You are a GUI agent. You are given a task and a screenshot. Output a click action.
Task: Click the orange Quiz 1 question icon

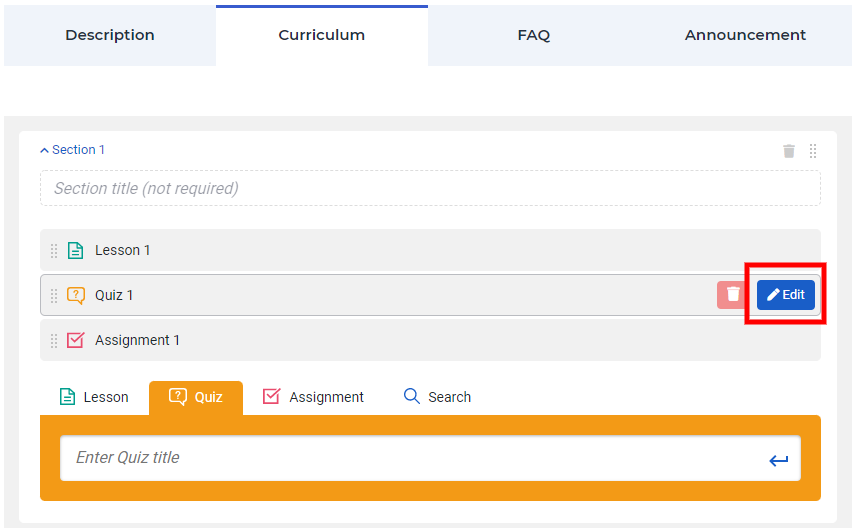75,296
